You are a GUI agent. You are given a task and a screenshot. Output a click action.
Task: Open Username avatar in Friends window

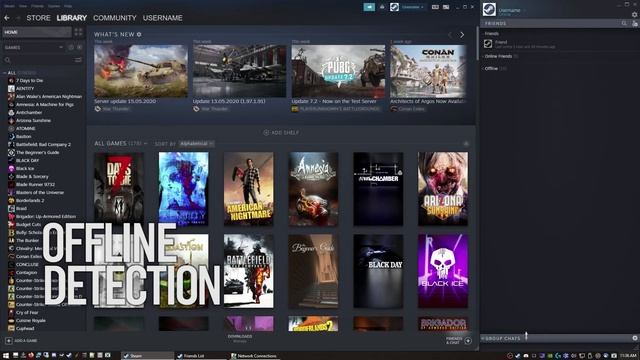[x=489, y=9]
